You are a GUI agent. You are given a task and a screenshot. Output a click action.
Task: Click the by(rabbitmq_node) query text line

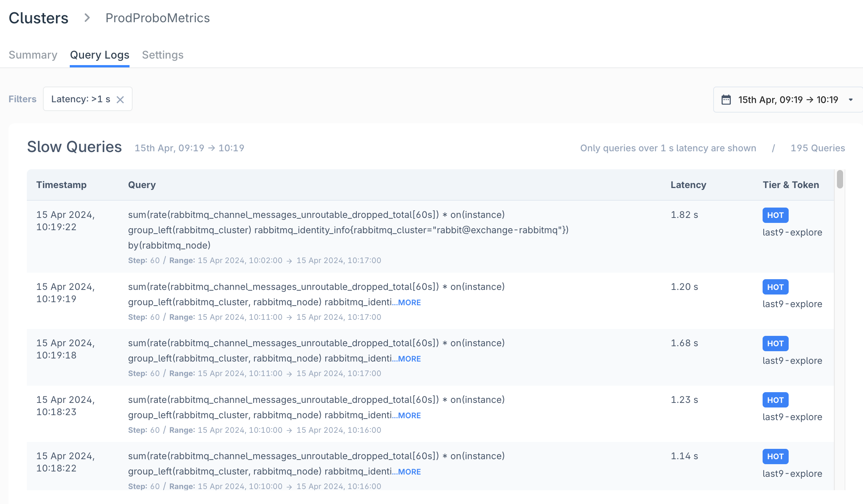click(169, 245)
